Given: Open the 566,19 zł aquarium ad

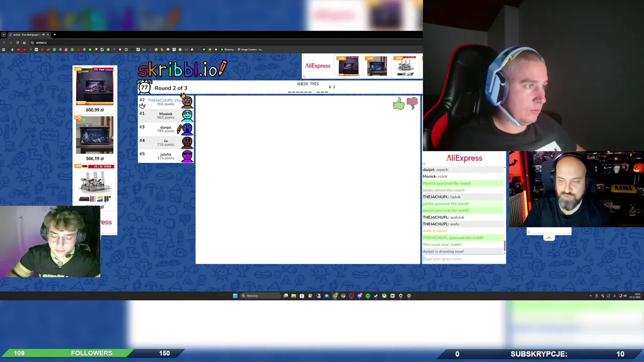Looking at the screenshot, I should click(x=95, y=139).
